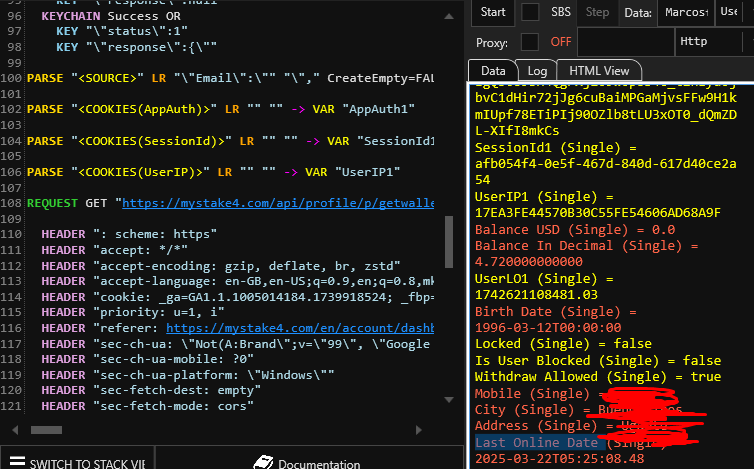Click the PARSE SOURCE Email line
Screen dimensions: 754x469
(230, 78)
